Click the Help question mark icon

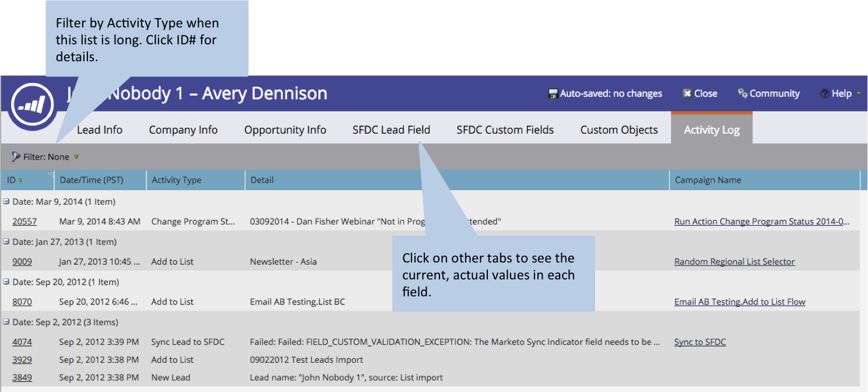coord(824,94)
